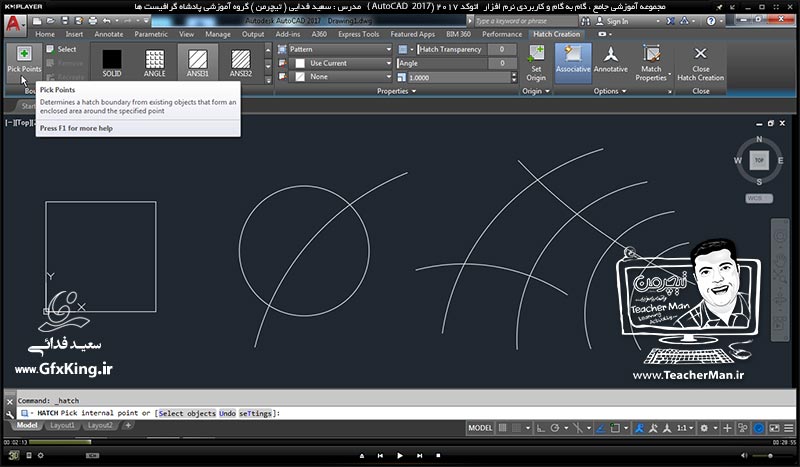Expand the Origin panel title
Image resolution: width=800 pixels, height=467 pixels.
click(536, 91)
